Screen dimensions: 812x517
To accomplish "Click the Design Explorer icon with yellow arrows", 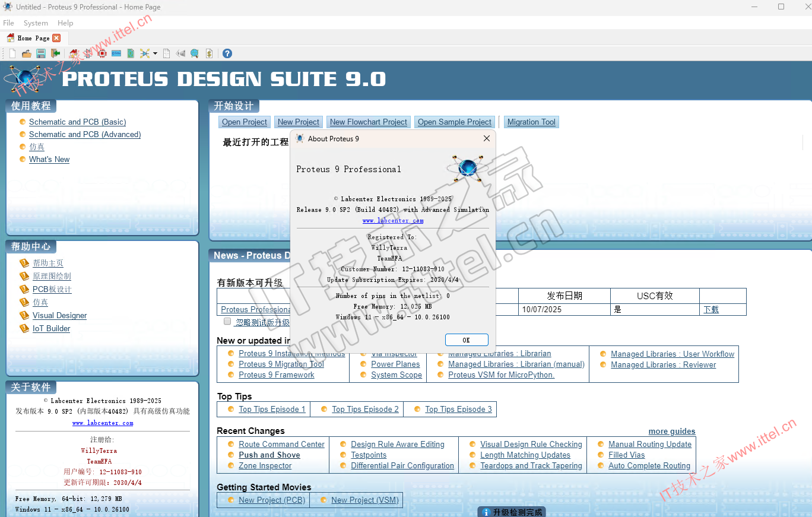I will tap(145, 53).
